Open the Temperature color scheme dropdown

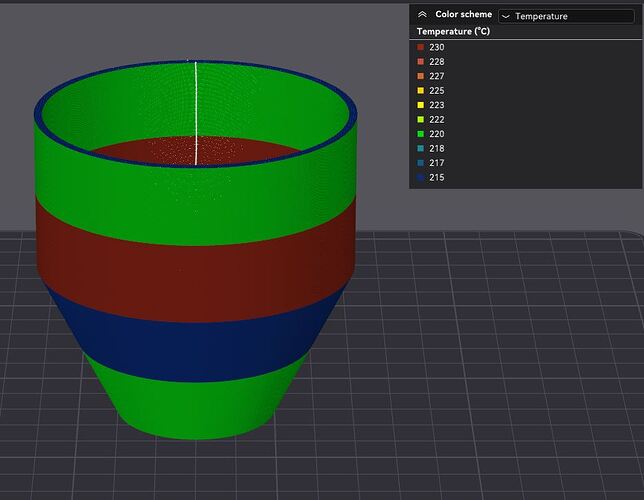tap(566, 16)
